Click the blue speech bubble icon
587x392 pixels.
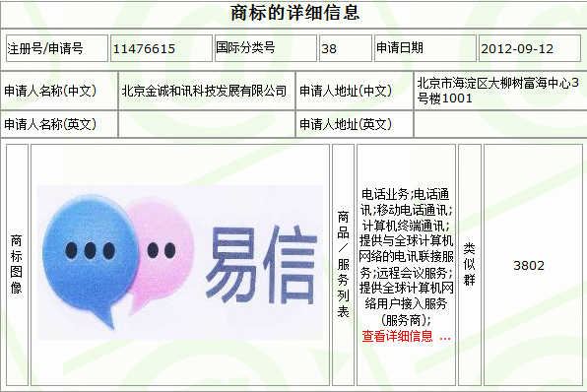click(x=90, y=259)
